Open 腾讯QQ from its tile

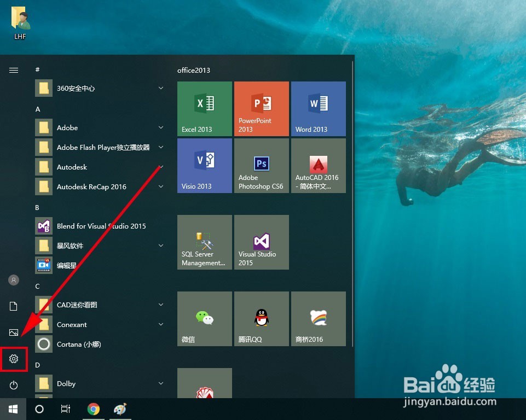[x=261, y=318]
